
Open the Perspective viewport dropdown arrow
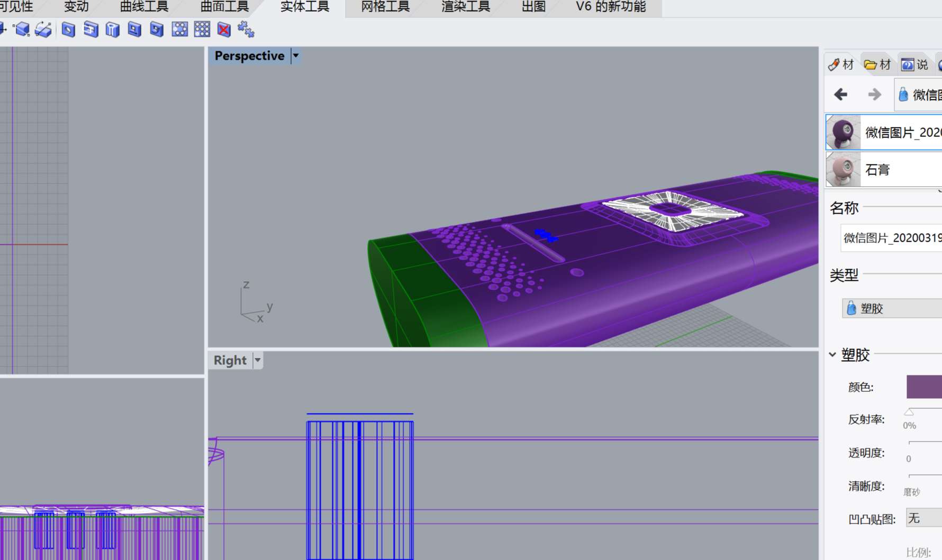coord(296,56)
